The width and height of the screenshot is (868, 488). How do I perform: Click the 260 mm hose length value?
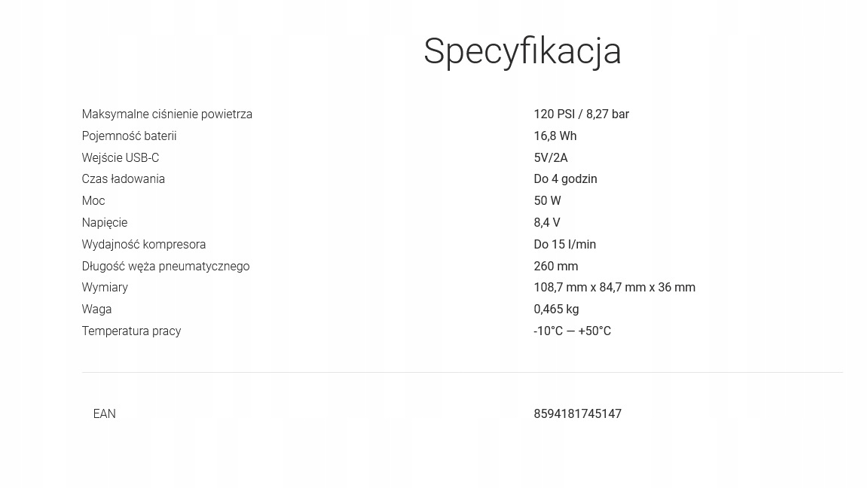(555, 267)
